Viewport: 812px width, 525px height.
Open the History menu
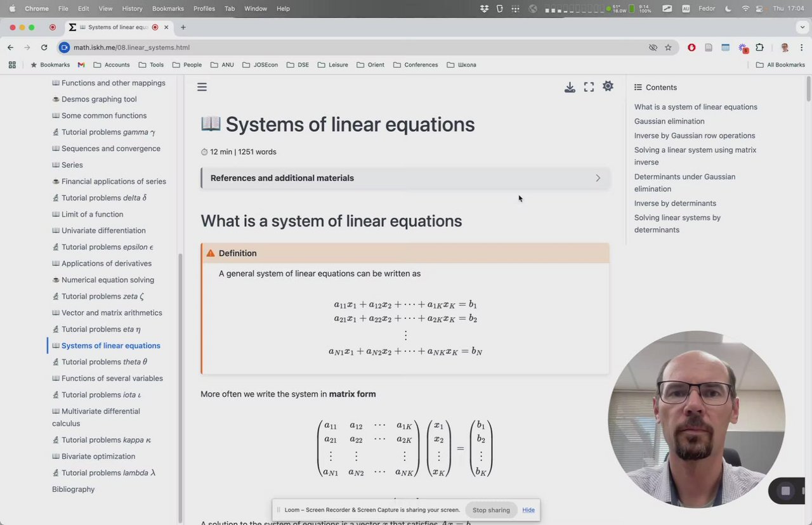[132, 9]
